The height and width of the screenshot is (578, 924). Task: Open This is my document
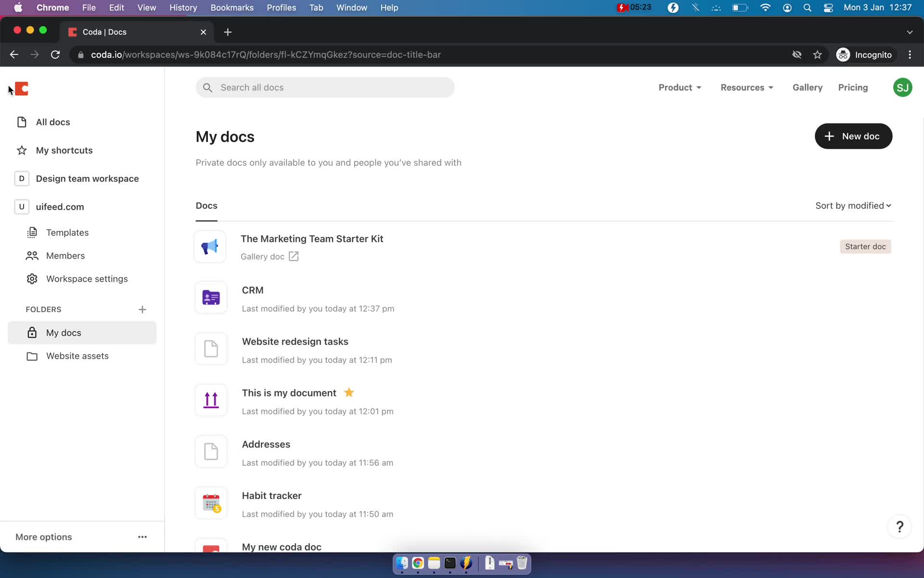(x=289, y=393)
